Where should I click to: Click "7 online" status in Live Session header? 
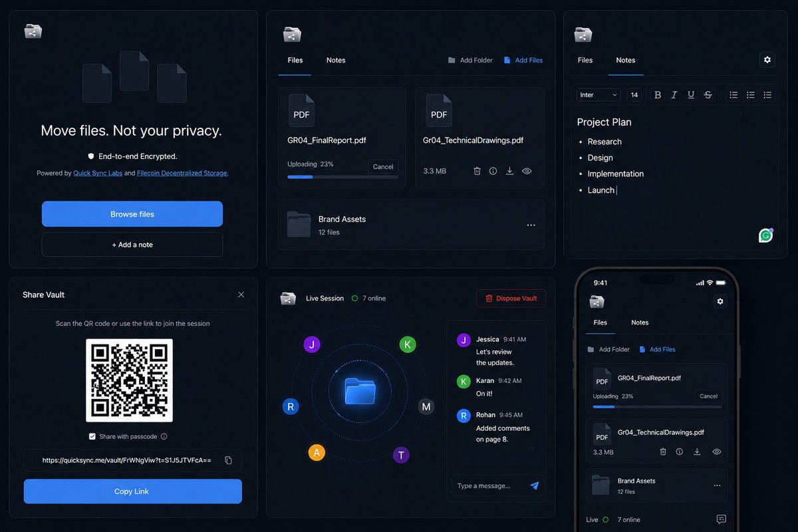pyautogui.click(x=369, y=299)
